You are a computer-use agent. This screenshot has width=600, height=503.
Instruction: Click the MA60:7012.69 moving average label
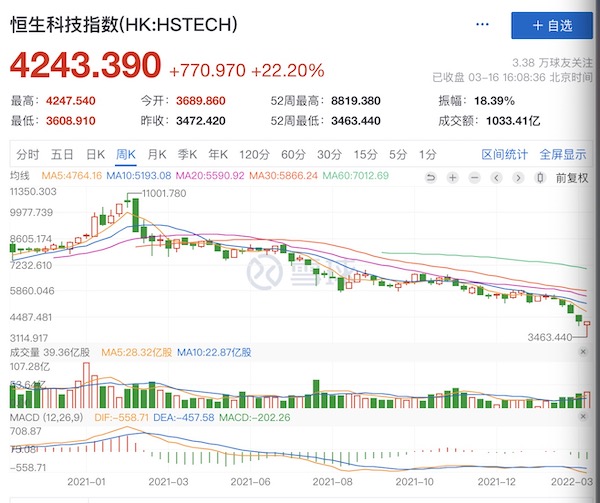point(355,176)
